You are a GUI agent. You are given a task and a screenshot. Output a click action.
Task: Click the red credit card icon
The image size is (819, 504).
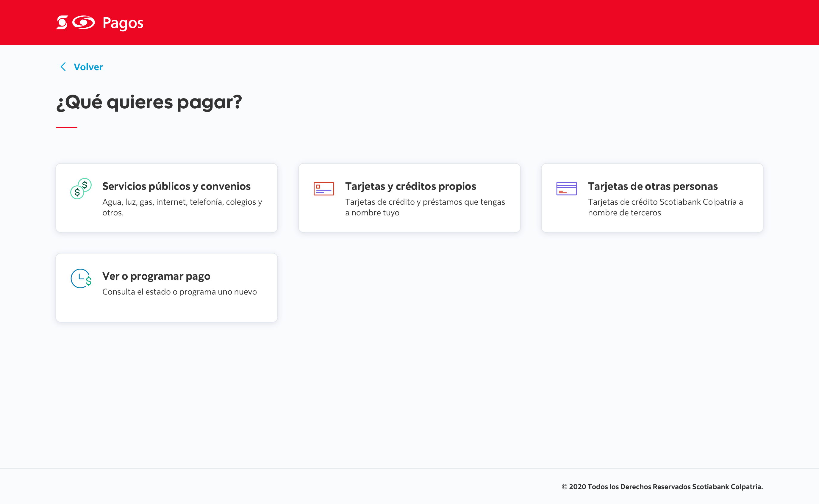tap(324, 189)
